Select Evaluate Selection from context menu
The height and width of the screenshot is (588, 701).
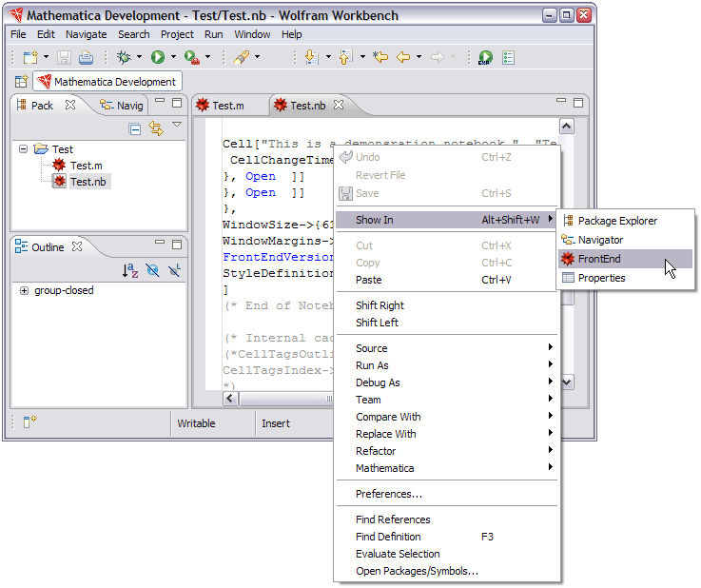point(447,554)
